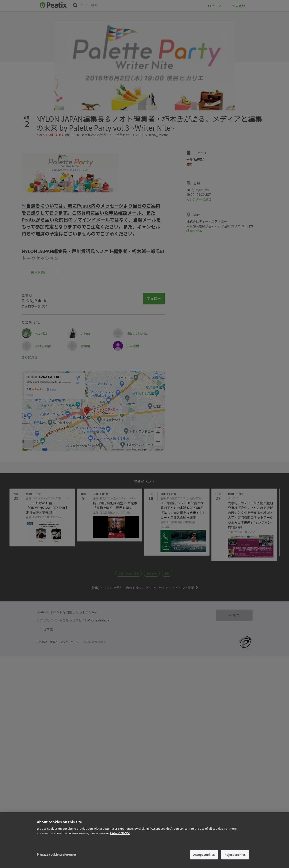Click the calendar icon beside 日時
The width and height of the screenshot is (289, 868).
tap(189, 183)
